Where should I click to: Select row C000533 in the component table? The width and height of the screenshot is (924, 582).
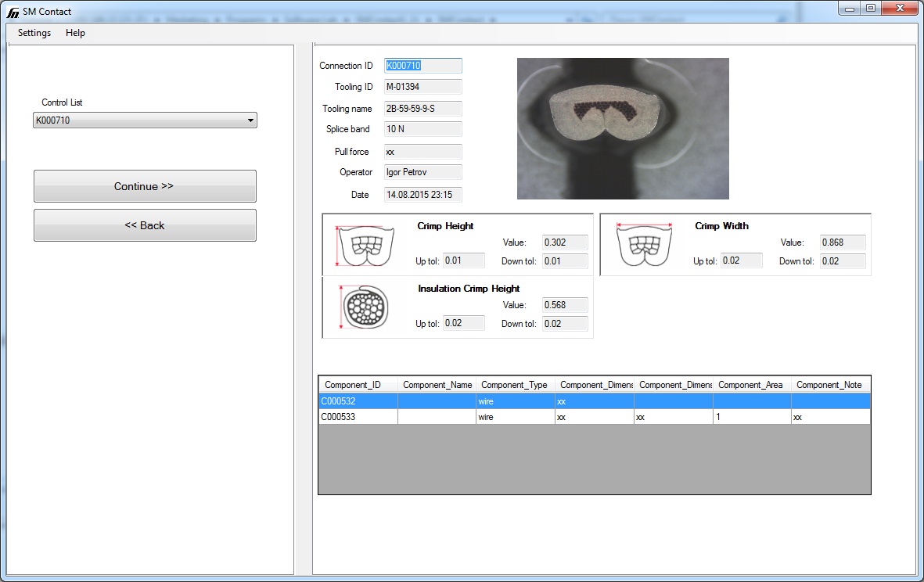(x=358, y=418)
